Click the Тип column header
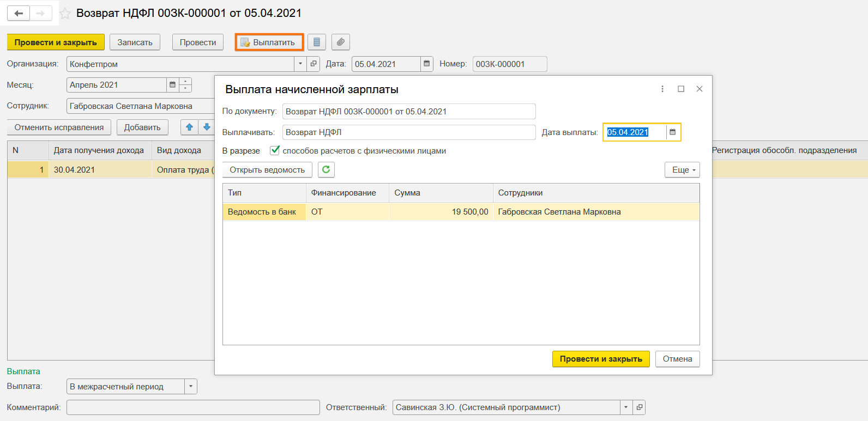The height and width of the screenshot is (421, 868). point(264,193)
